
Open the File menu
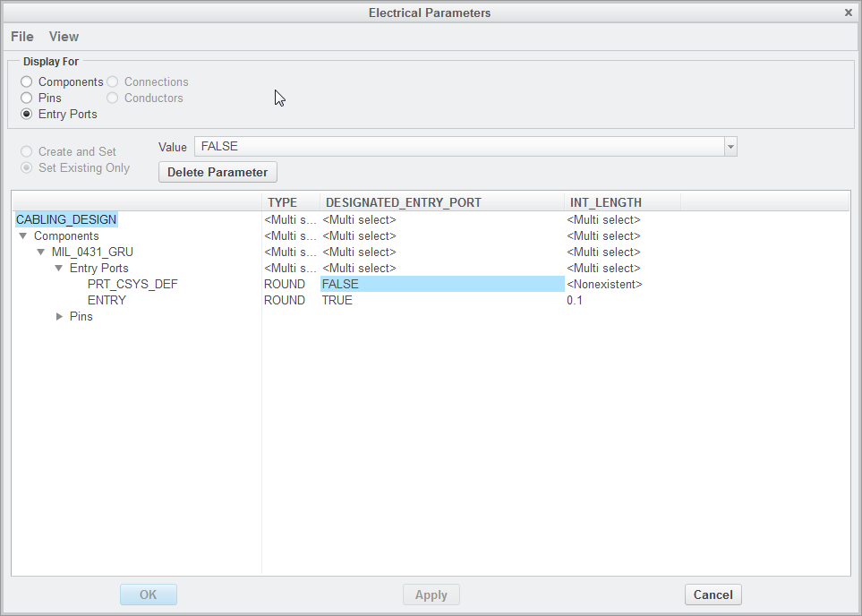22,37
